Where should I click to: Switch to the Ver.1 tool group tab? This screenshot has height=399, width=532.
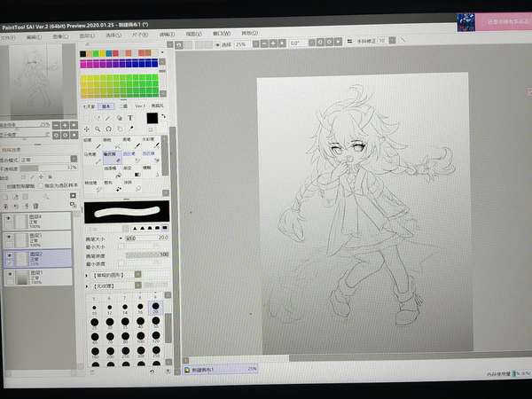coord(140,106)
